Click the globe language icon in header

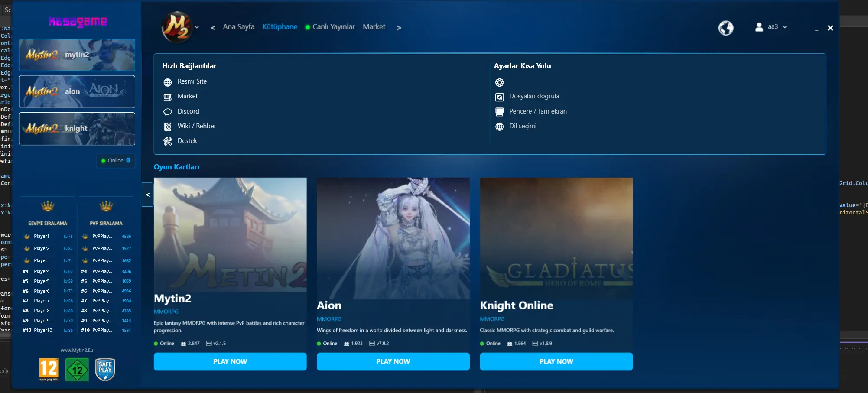(726, 28)
